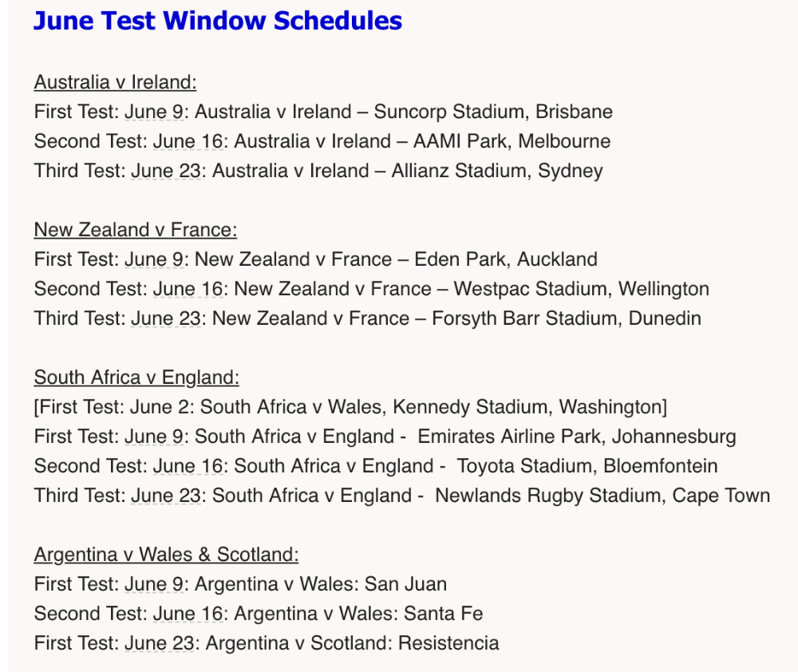Click June 16 date in Australia second test
The height and width of the screenshot is (672, 798).
click(188, 141)
